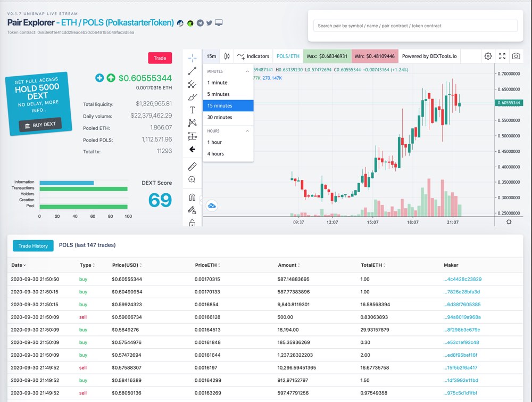The image size is (532, 402).
Task: Sort table by TotalETH column
Action: click(373, 265)
